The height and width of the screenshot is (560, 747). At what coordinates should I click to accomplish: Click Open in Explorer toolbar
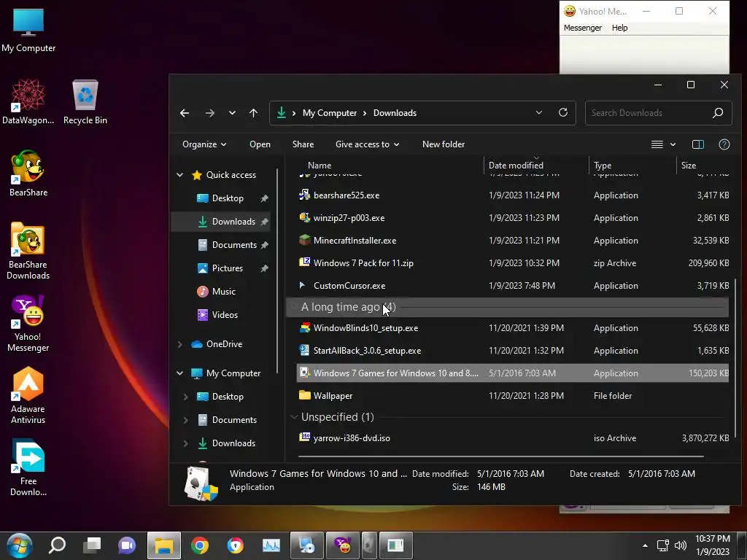tap(260, 144)
